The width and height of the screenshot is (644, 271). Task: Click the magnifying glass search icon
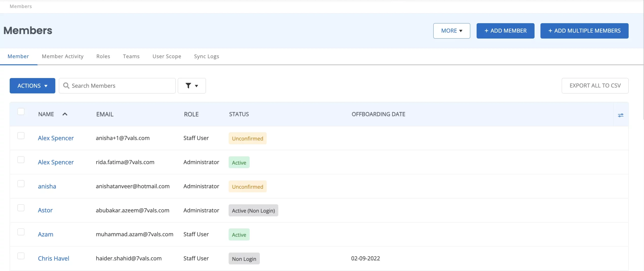coord(66,86)
